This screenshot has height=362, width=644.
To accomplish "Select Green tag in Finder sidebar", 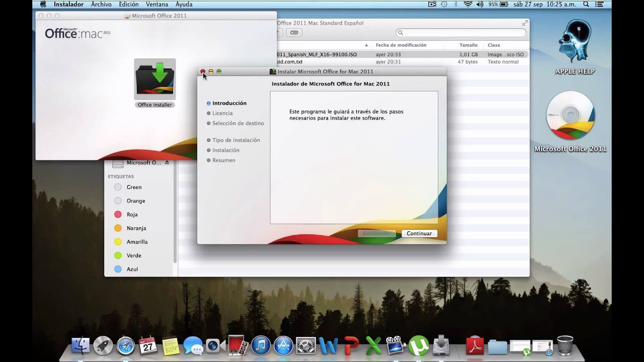I will pos(134,187).
